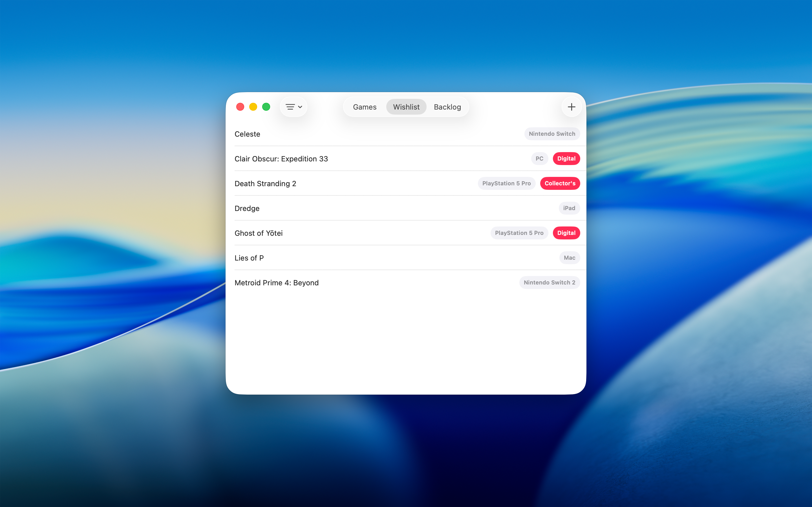This screenshot has width=812, height=507.
Task: Click Digital badge on Clair Obscur row
Action: point(566,159)
